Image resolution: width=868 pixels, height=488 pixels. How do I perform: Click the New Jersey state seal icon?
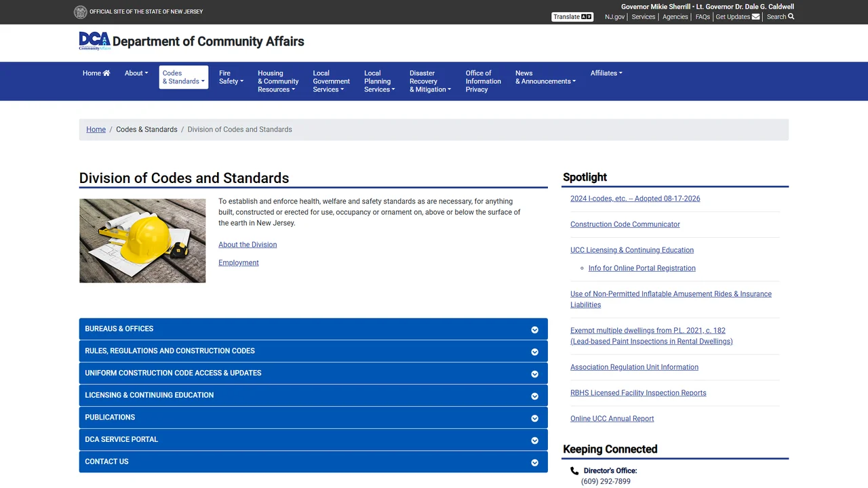pyautogui.click(x=80, y=12)
